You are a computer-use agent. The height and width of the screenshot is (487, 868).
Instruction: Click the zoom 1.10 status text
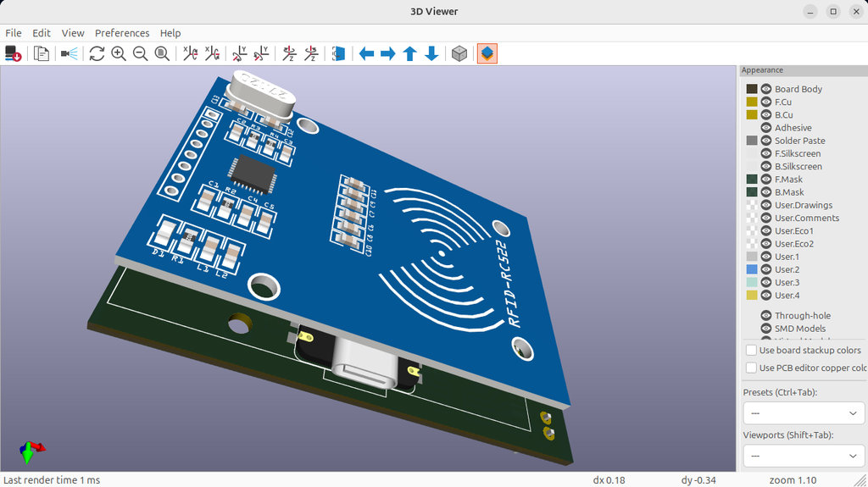[793, 480]
